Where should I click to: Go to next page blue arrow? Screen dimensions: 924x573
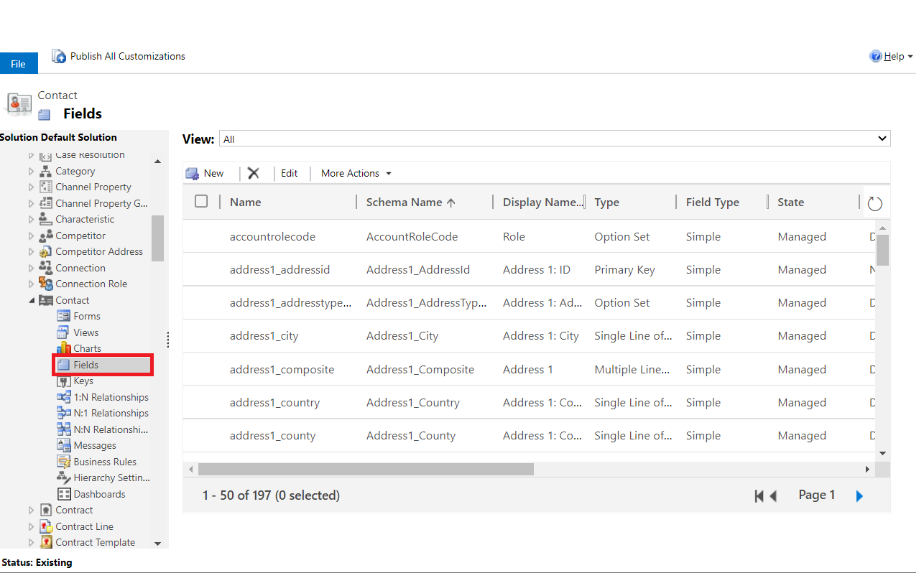[x=859, y=495]
